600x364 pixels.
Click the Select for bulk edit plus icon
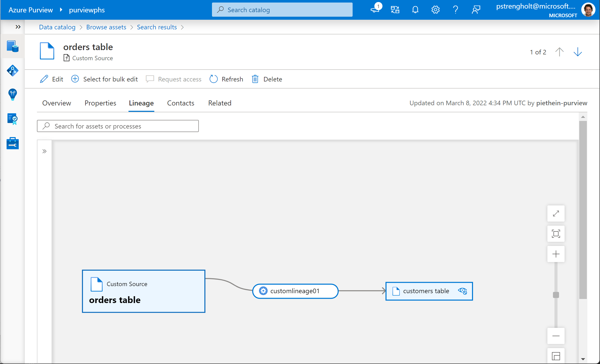pos(75,79)
